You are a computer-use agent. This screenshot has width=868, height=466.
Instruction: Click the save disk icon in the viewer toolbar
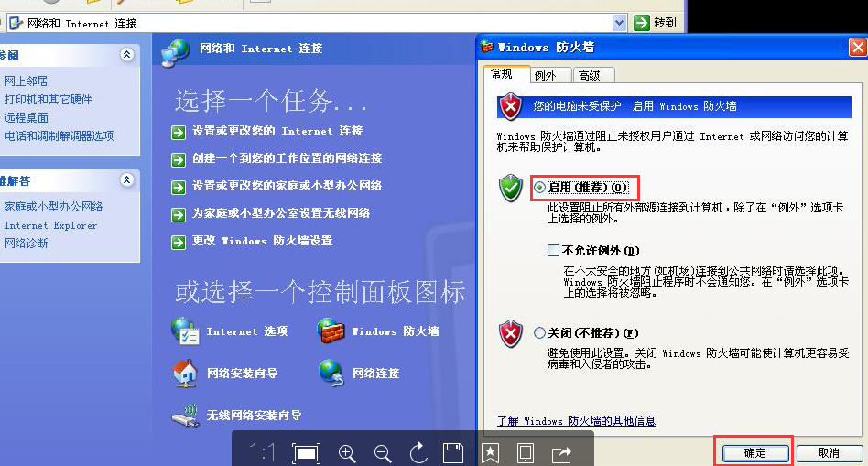pos(453,453)
